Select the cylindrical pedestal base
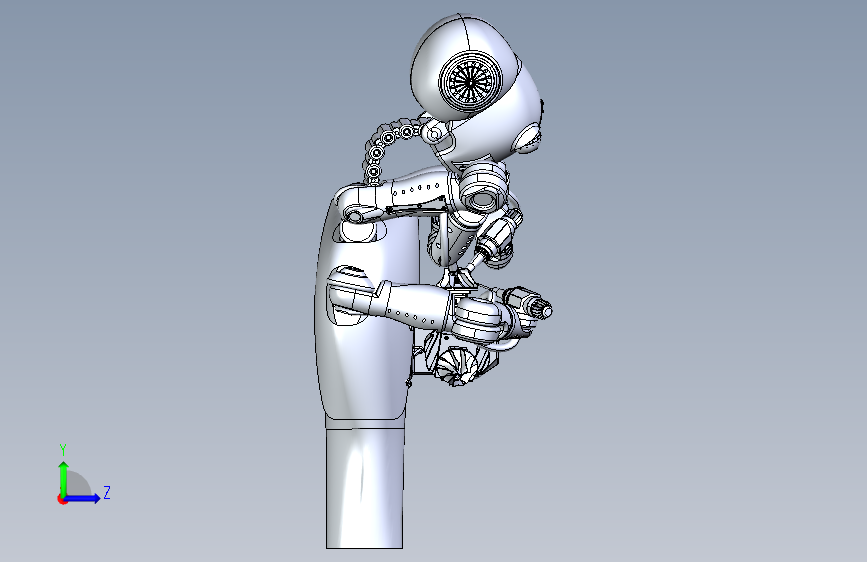 364,488
